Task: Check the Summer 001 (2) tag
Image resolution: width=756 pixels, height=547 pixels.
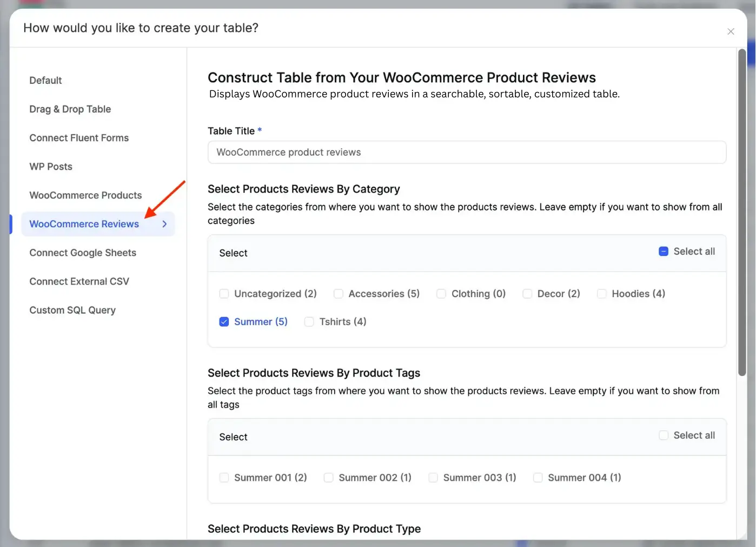Action: click(224, 478)
